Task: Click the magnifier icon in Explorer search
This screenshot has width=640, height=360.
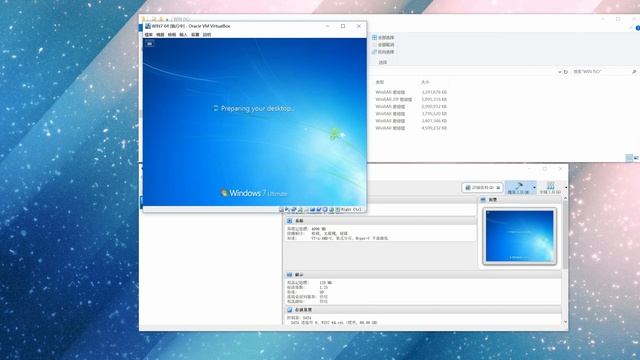Action: click(x=634, y=72)
